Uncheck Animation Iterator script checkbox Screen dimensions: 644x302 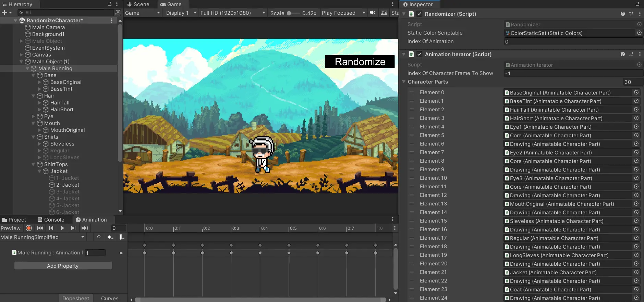pos(419,54)
